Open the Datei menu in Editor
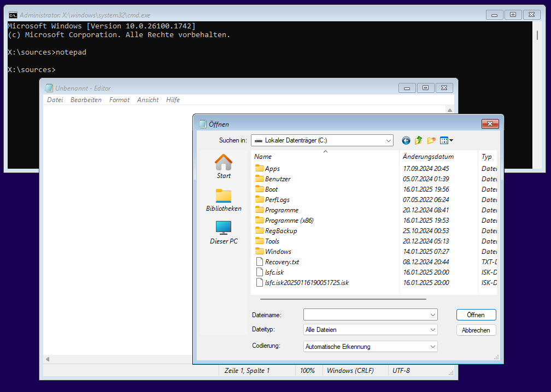 point(55,100)
